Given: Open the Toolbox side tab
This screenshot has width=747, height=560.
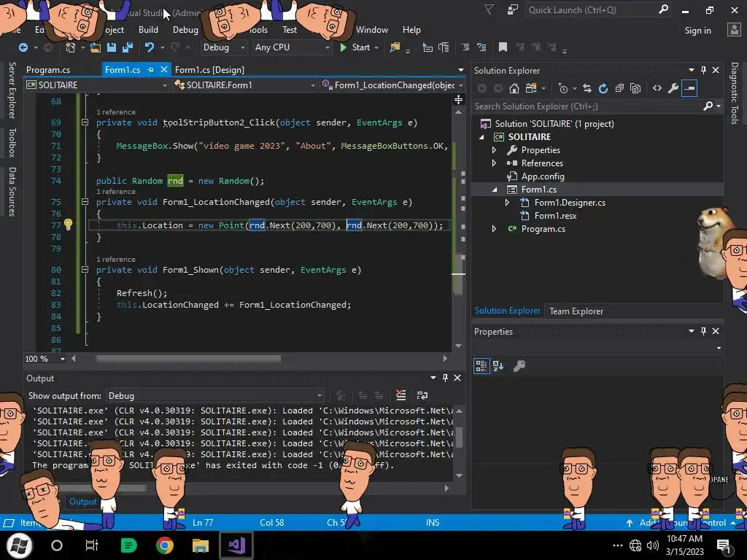Looking at the screenshot, I should click(x=12, y=142).
